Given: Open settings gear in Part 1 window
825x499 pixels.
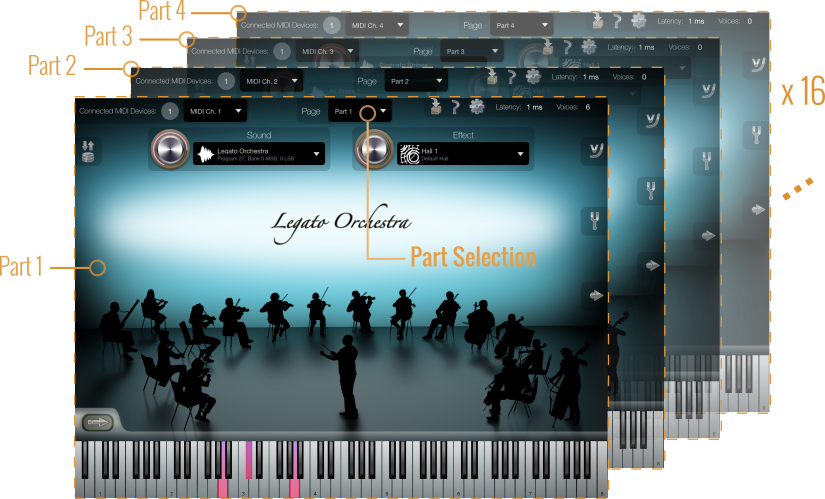Looking at the screenshot, I should coord(477,106).
